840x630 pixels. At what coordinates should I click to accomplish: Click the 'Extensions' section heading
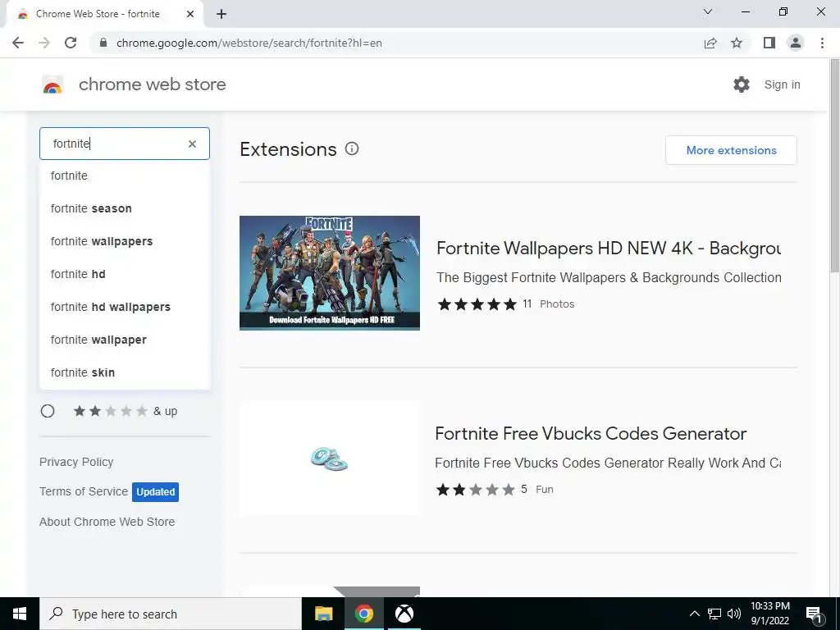288,149
